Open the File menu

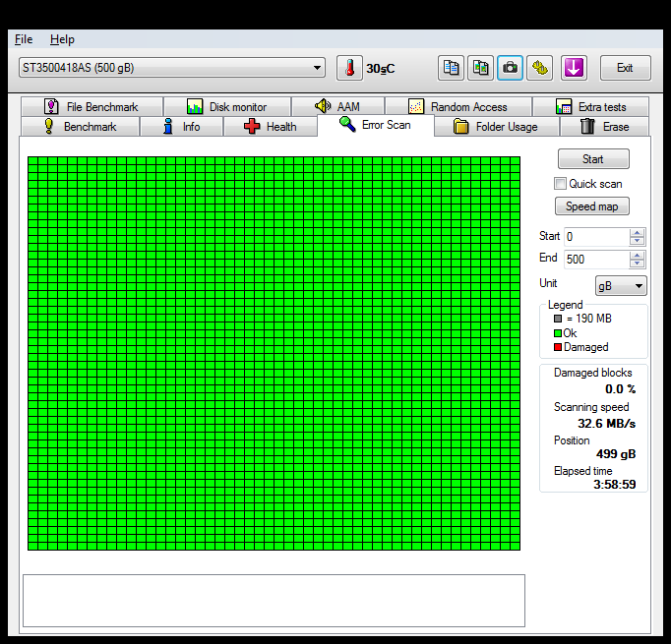tap(24, 39)
